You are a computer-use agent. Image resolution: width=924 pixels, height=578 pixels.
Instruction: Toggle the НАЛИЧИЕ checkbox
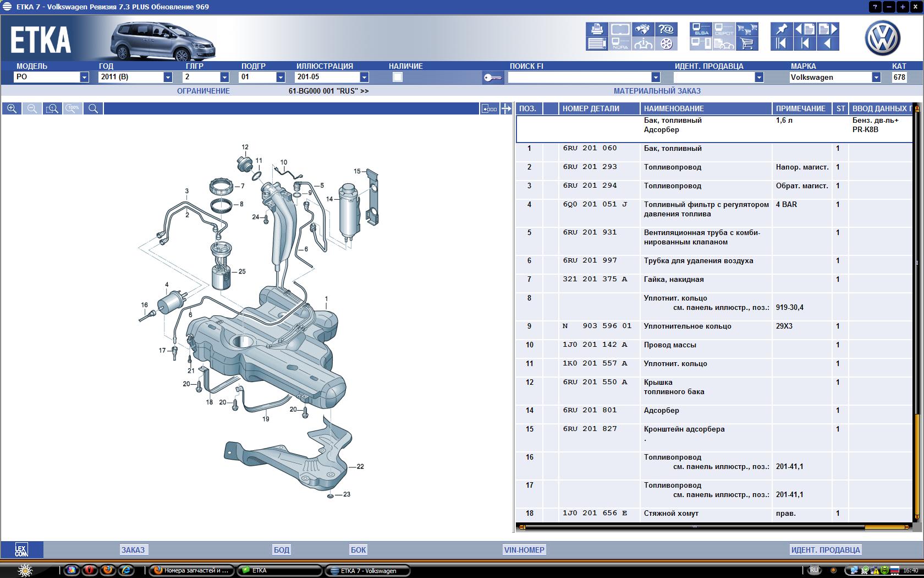pos(398,77)
